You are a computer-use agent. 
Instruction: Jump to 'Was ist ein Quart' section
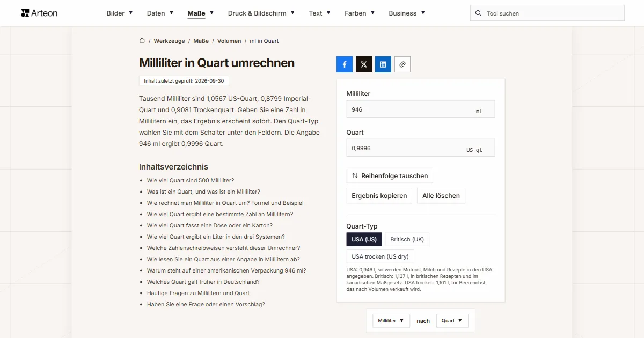(x=203, y=192)
